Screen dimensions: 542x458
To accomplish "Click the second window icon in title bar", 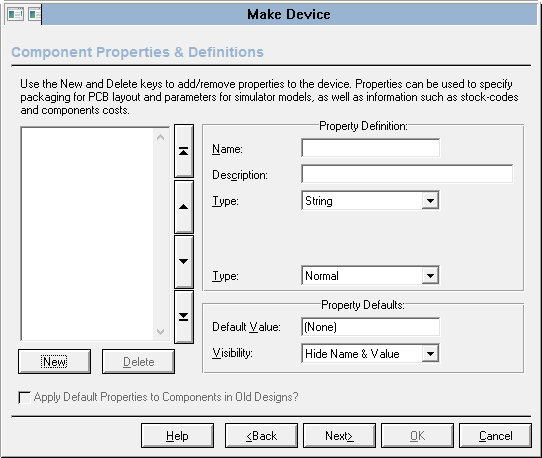I will (x=35, y=15).
